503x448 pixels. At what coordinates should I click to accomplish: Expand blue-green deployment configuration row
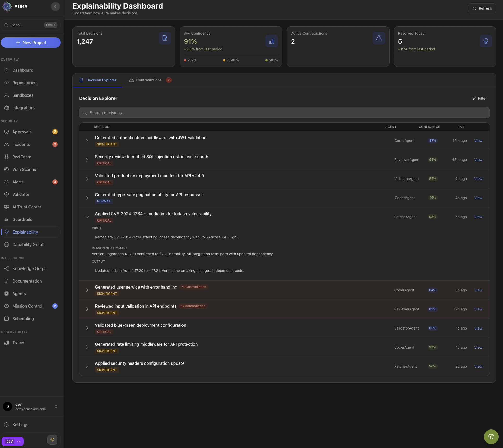click(87, 328)
